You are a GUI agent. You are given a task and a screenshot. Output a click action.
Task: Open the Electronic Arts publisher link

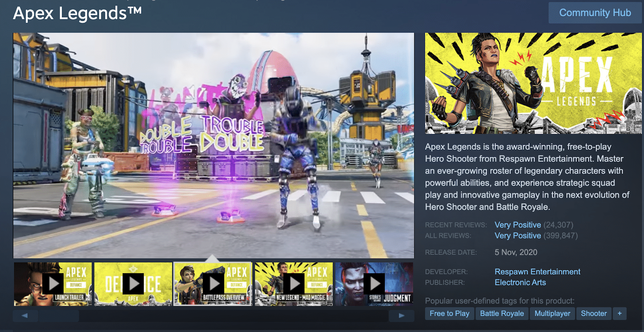tap(520, 283)
